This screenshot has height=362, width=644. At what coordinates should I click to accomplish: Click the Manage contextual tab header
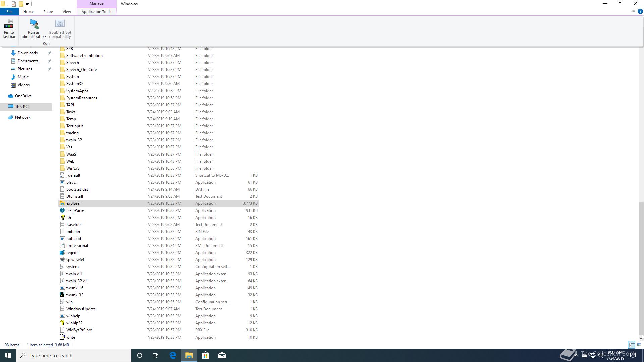[x=97, y=4]
